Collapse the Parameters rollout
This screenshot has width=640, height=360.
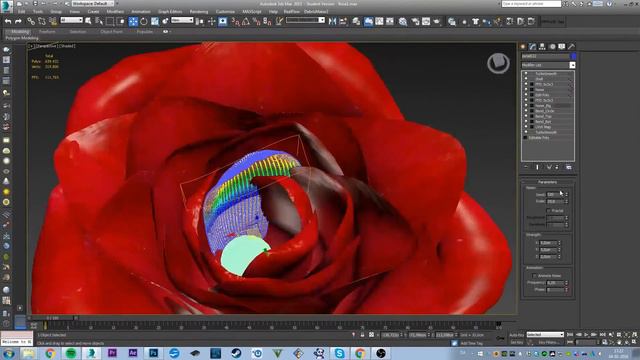click(547, 182)
